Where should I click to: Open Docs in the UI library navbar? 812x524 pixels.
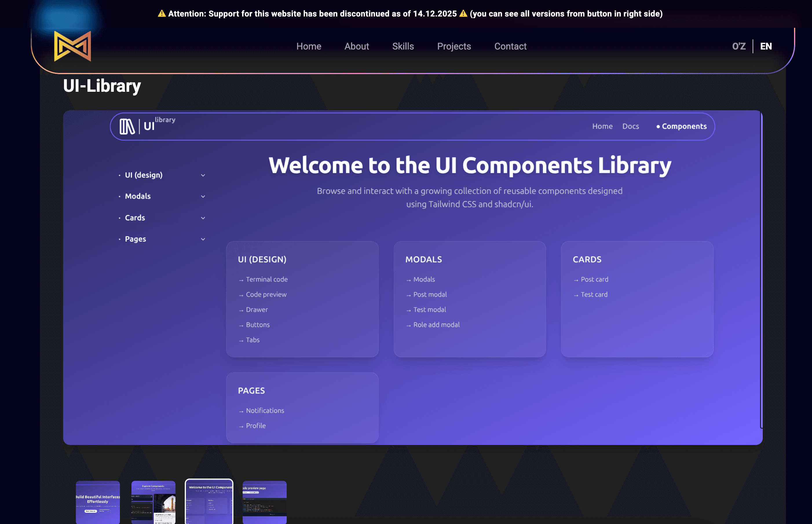tap(630, 126)
